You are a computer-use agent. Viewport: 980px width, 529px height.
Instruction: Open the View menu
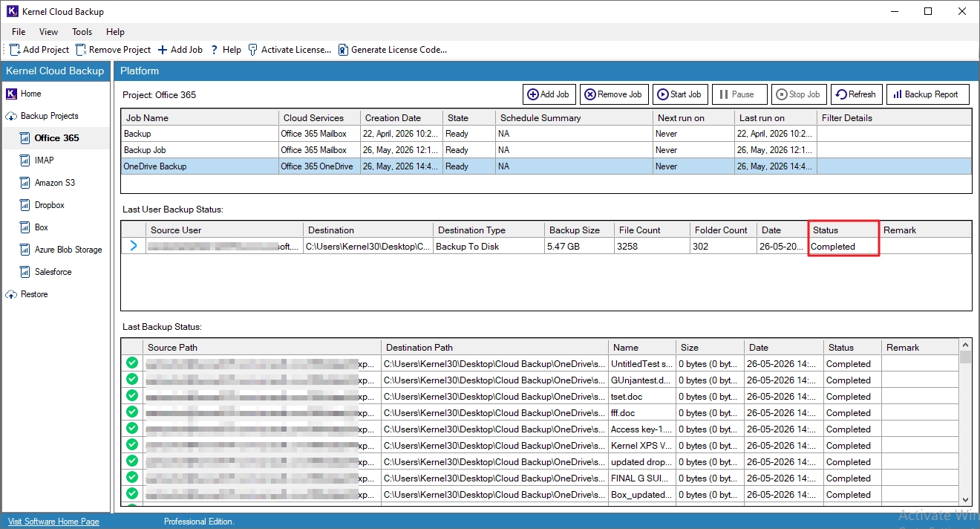48,32
